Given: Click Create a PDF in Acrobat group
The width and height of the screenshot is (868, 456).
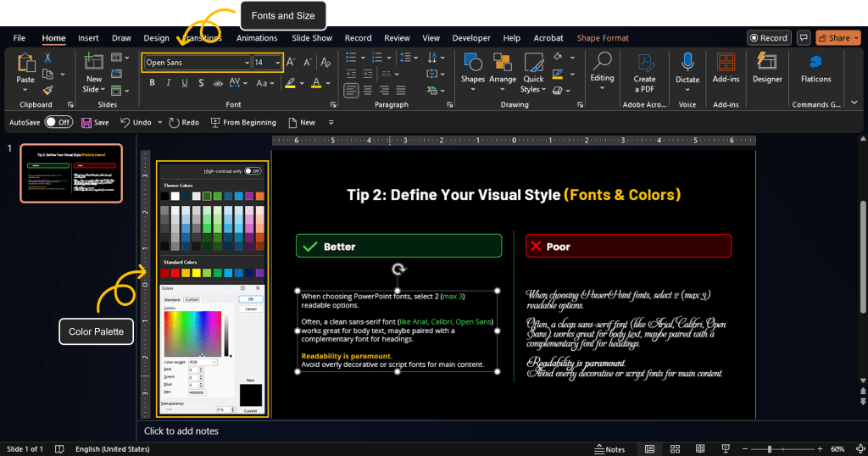Looking at the screenshot, I should 644,71.
